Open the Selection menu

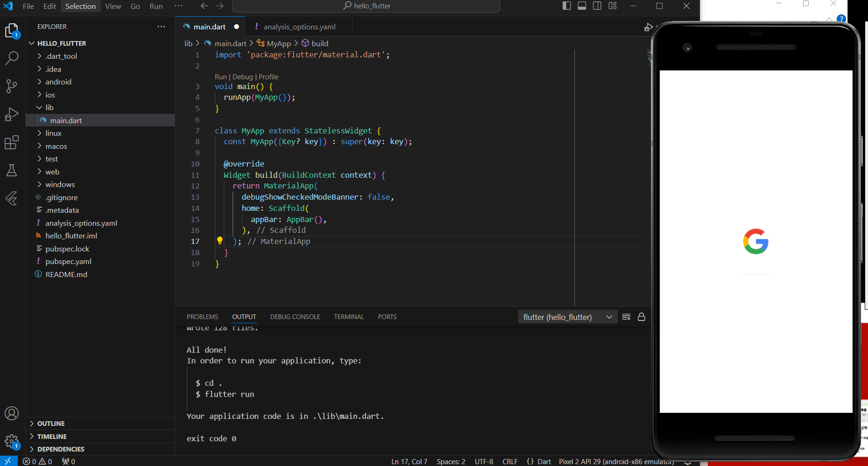80,6
